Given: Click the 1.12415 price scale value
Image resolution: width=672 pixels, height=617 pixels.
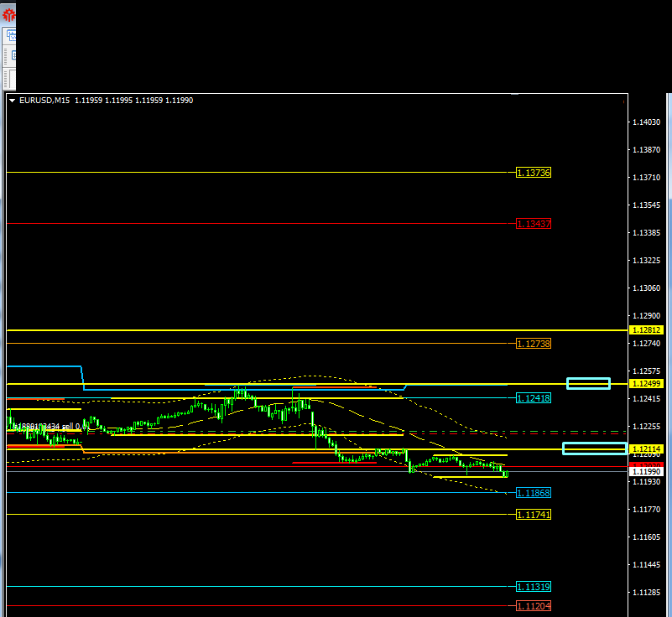Looking at the screenshot, I should 646,399.
